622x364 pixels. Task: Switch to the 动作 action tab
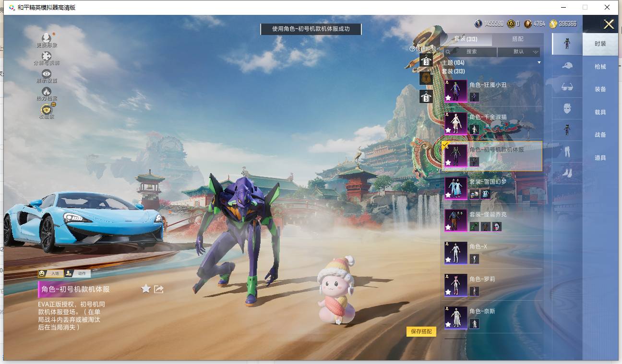coord(78,273)
